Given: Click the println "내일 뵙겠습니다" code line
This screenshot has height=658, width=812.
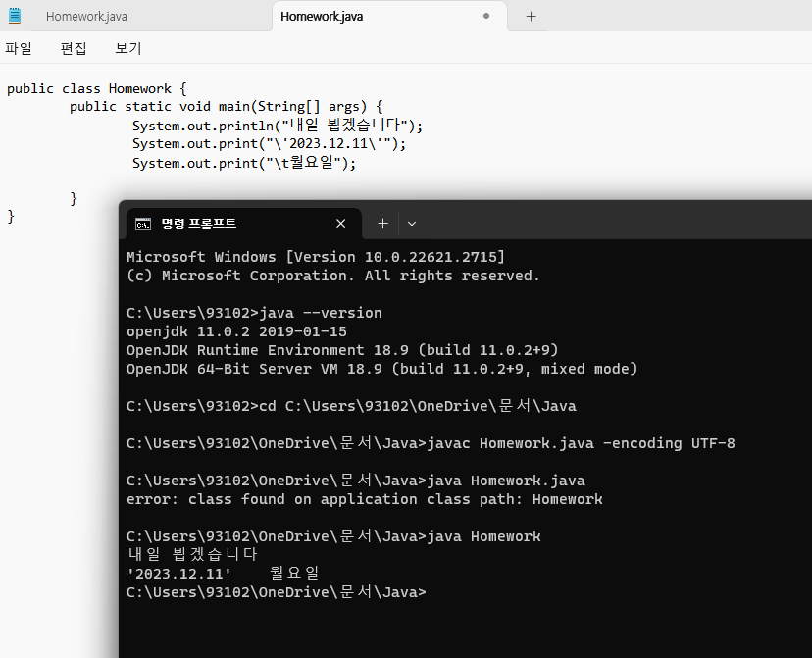Looking at the screenshot, I should point(278,126).
